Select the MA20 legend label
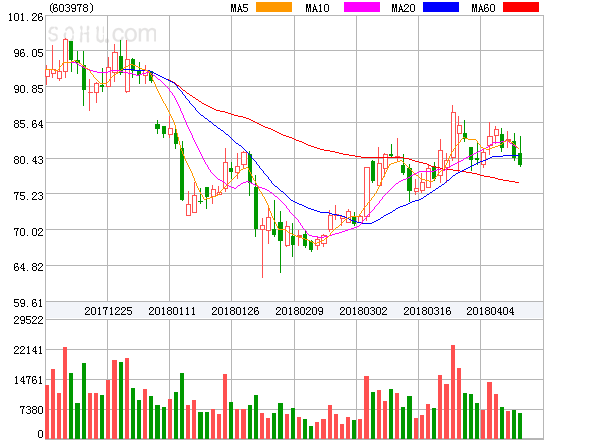The width and height of the screenshot is (600, 440). click(x=403, y=8)
